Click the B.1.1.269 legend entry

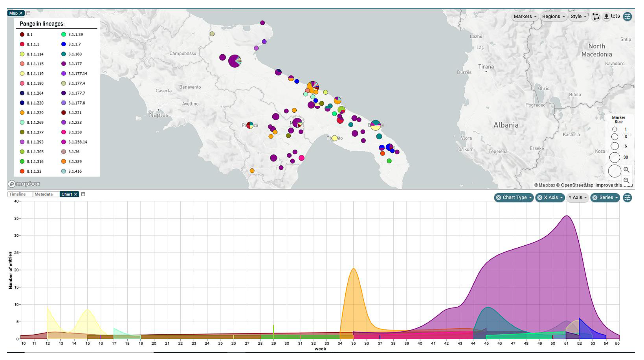click(x=32, y=122)
